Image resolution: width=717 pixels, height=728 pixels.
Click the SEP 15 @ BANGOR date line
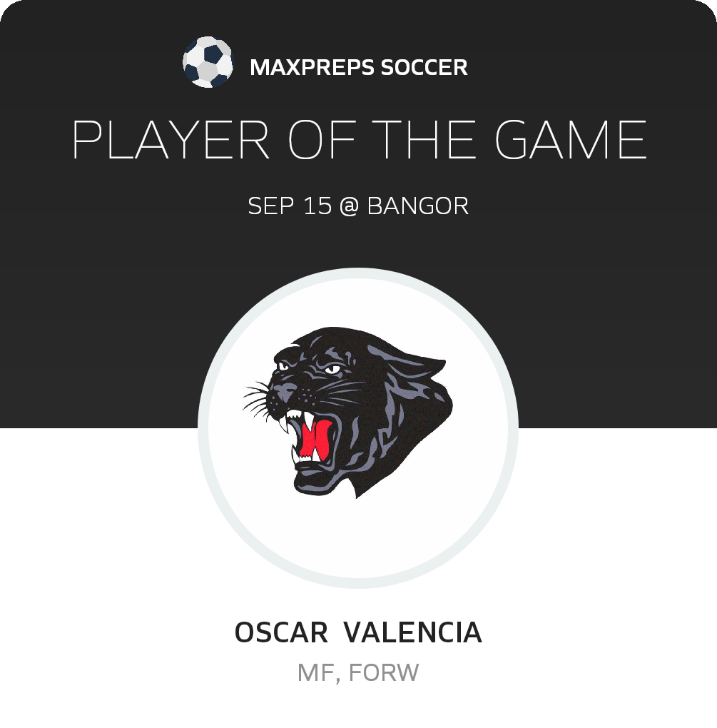[x=358, y=206]
